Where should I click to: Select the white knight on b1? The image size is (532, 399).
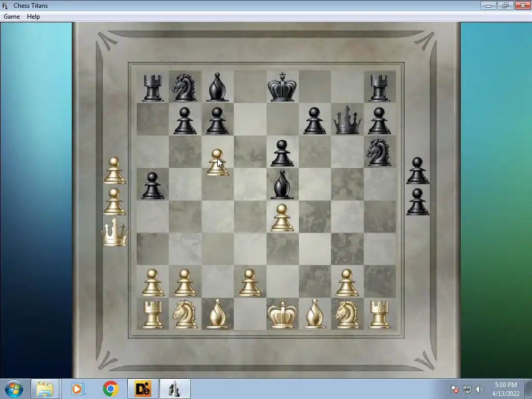[x=184, y=314]
